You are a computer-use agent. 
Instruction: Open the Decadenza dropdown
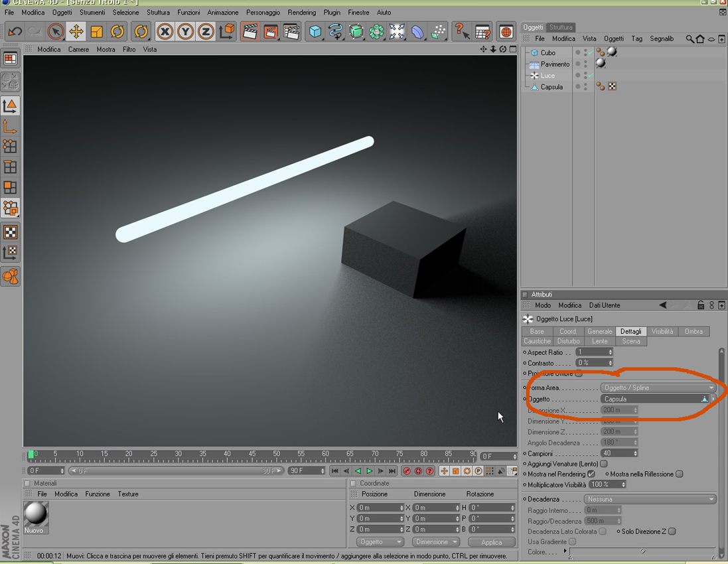[650, 499]
